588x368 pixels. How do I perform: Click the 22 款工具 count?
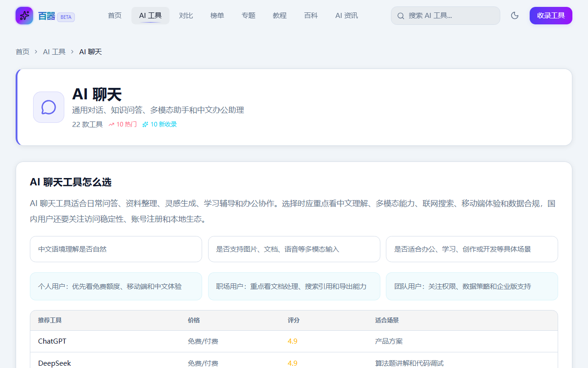tap(87, 124)
